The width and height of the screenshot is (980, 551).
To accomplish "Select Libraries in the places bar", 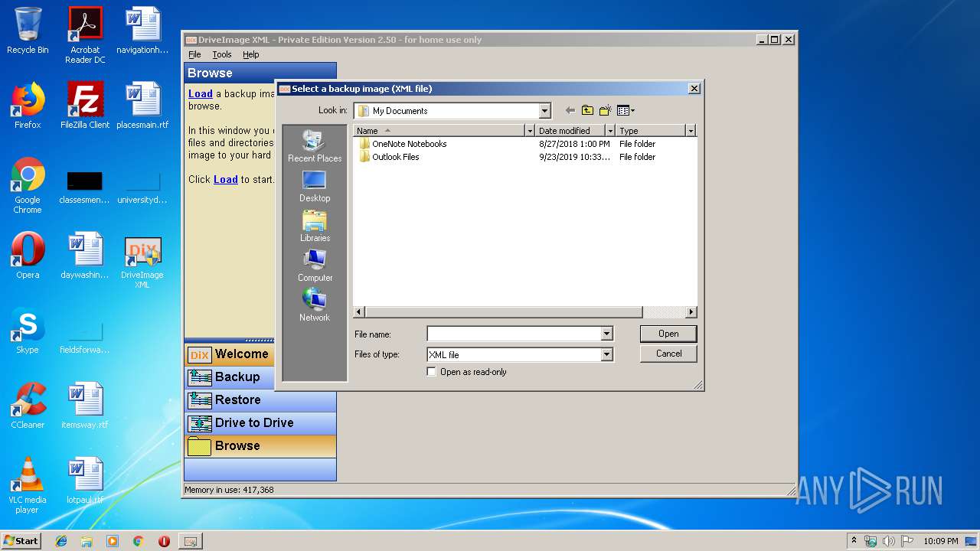I will point(315,226).
